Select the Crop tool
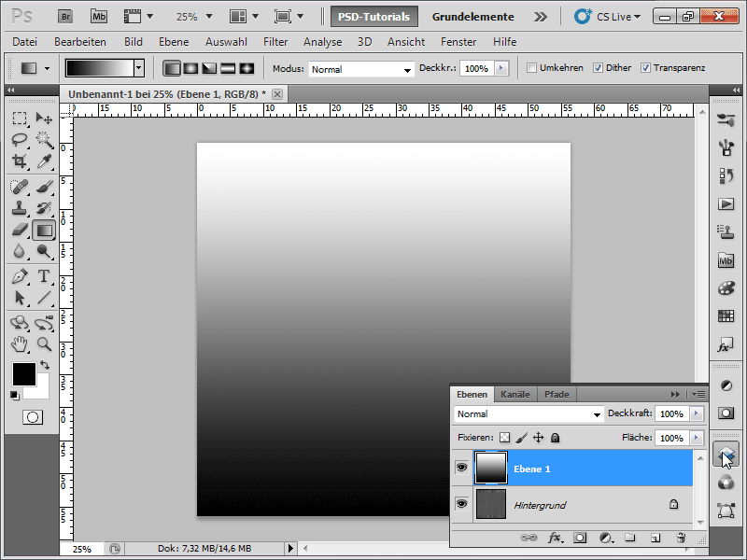 point(20,161)
